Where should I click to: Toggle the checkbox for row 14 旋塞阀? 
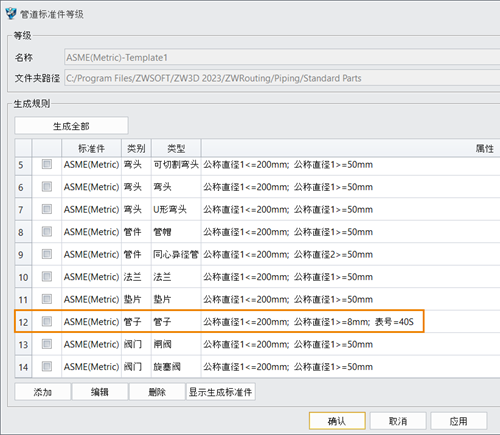pos(47,366)
